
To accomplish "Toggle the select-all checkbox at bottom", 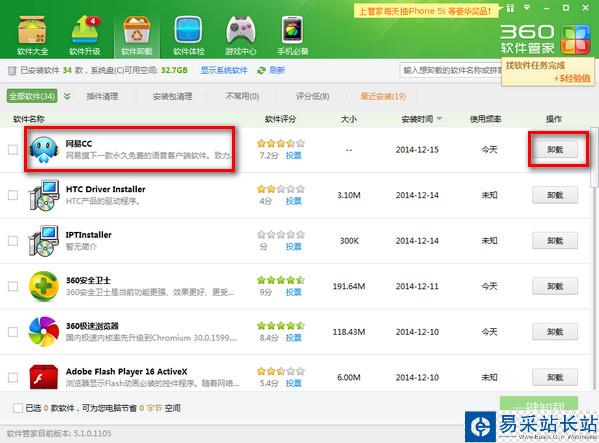I will pyautogui.click(x=18, y=408).
